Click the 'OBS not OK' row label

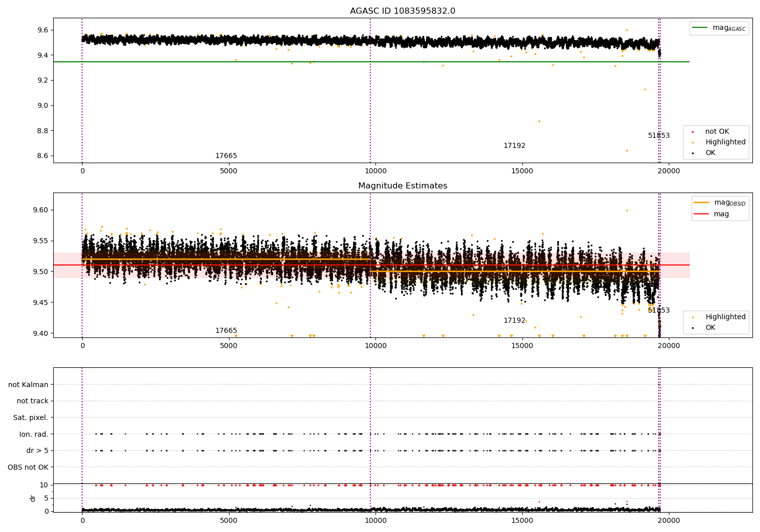click(28, 467)
